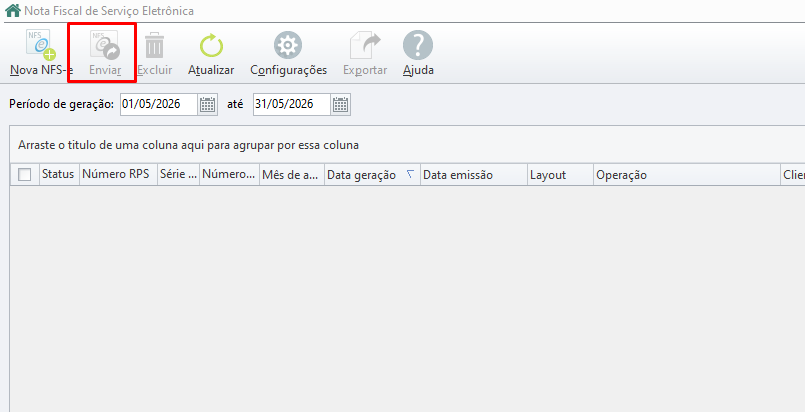Open Configurações gear icon
This screenshot has height=412, width=805.
click(288, 45)
